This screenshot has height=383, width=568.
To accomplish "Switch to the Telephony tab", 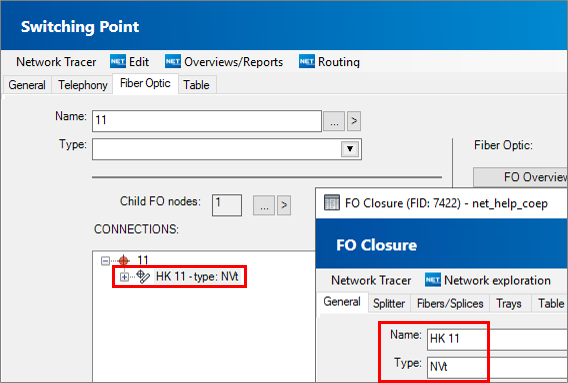I will [x=83, y=85].
